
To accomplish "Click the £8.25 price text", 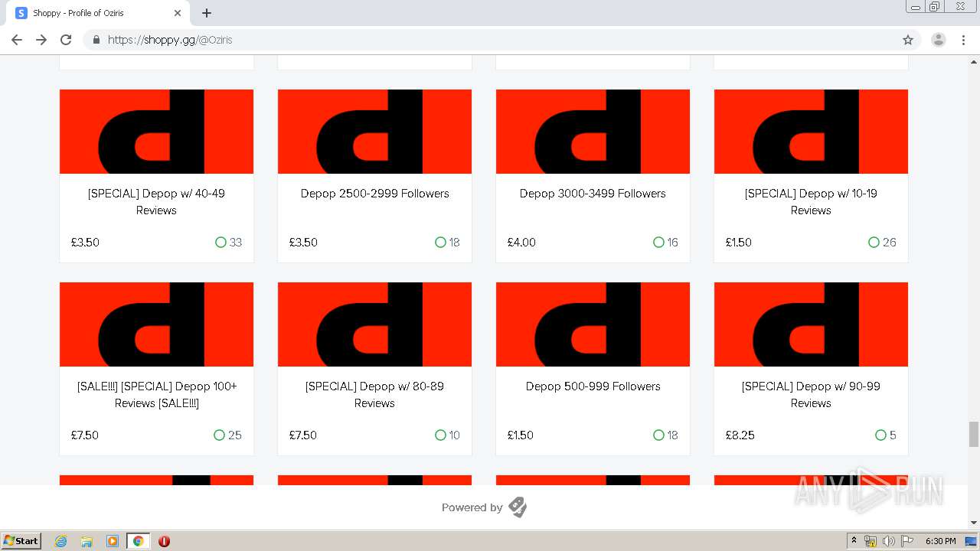I will point(740,435).
